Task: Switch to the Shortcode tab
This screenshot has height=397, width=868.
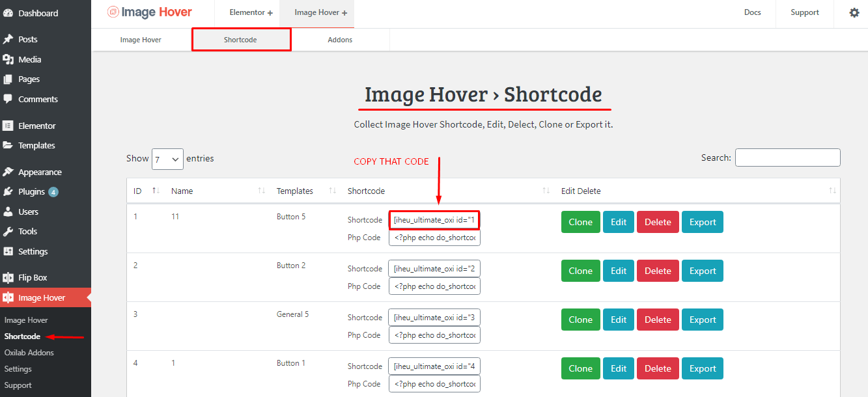Action: (240, 40)
